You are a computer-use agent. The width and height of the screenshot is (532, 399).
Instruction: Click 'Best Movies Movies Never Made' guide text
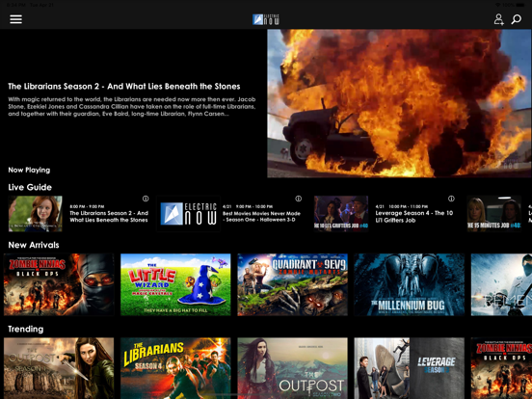point(261,217)
